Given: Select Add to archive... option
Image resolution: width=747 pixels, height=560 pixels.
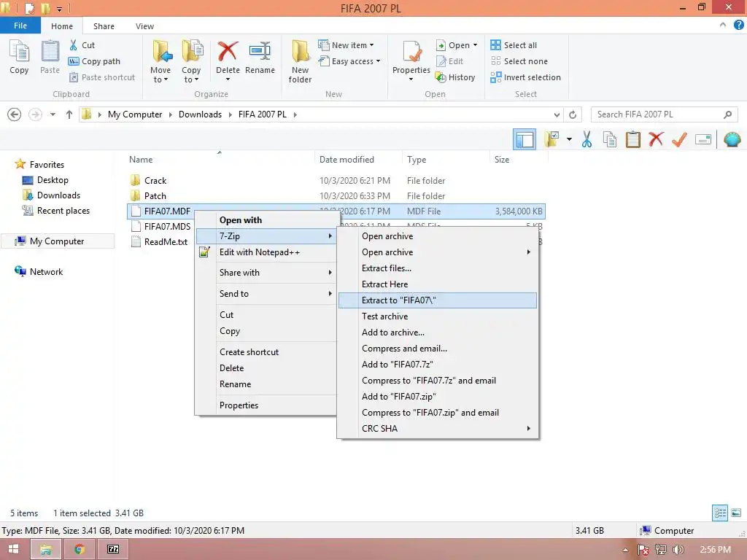Looking at the screenshot, I should click(x=438, y=332).
